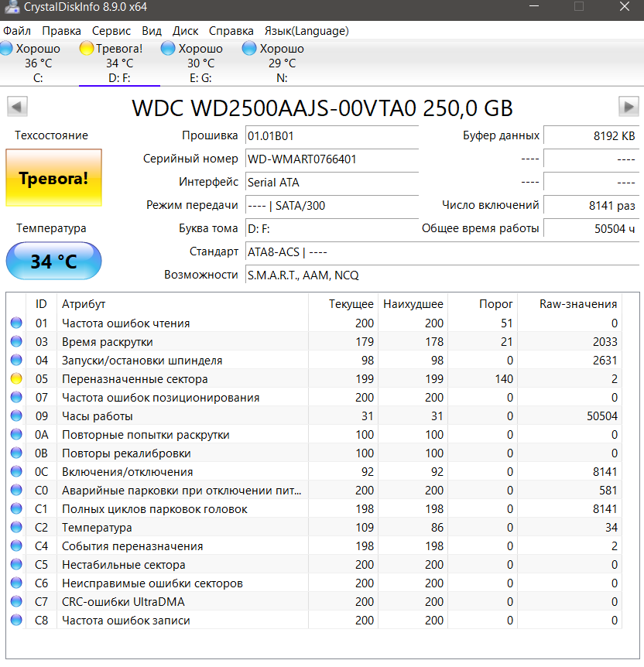Screen dimensions: 644x667
Task: Click the SATA/300 transfer mode field
Action: 332,206
